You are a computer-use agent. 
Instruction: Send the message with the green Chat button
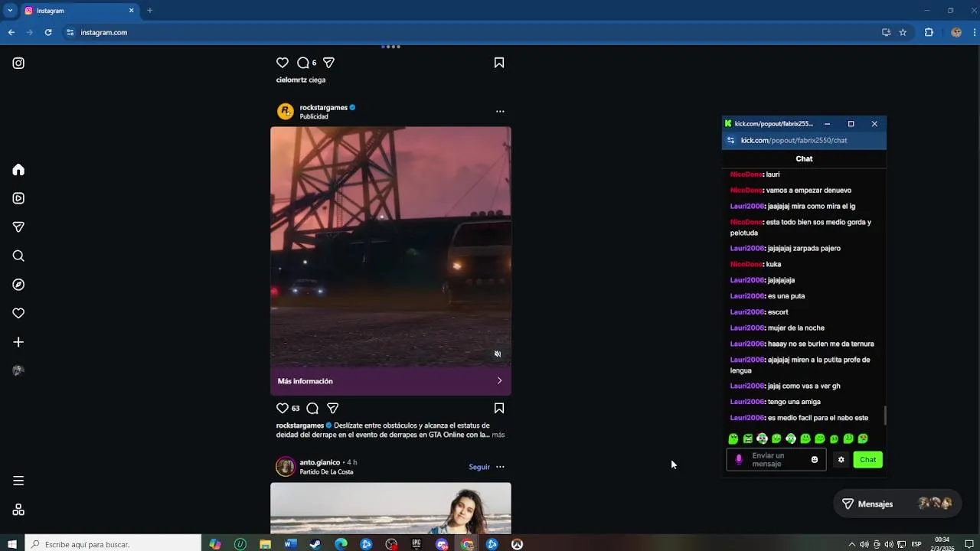point(867,460)
